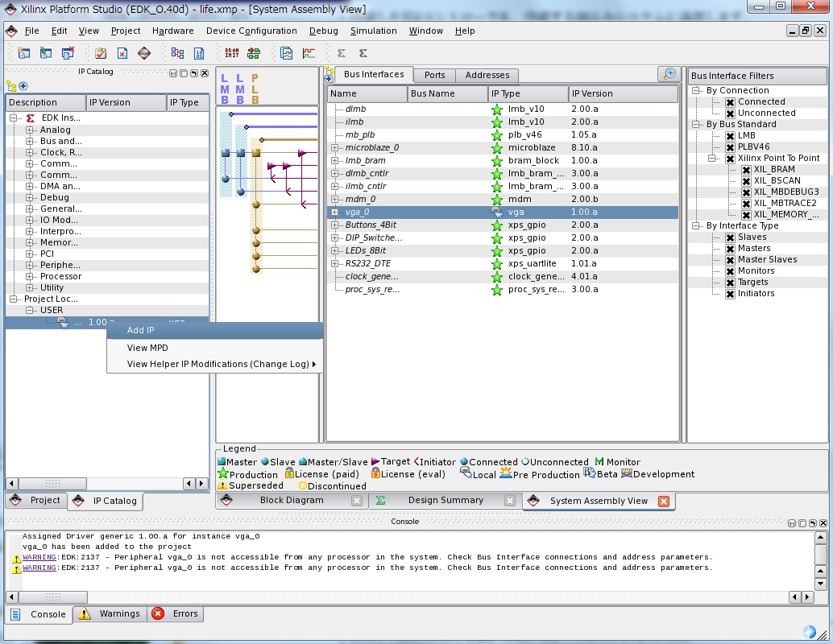
Task: Click the blue hierarchy netlist toolbar icon
Action: click(x=177, y=53)
